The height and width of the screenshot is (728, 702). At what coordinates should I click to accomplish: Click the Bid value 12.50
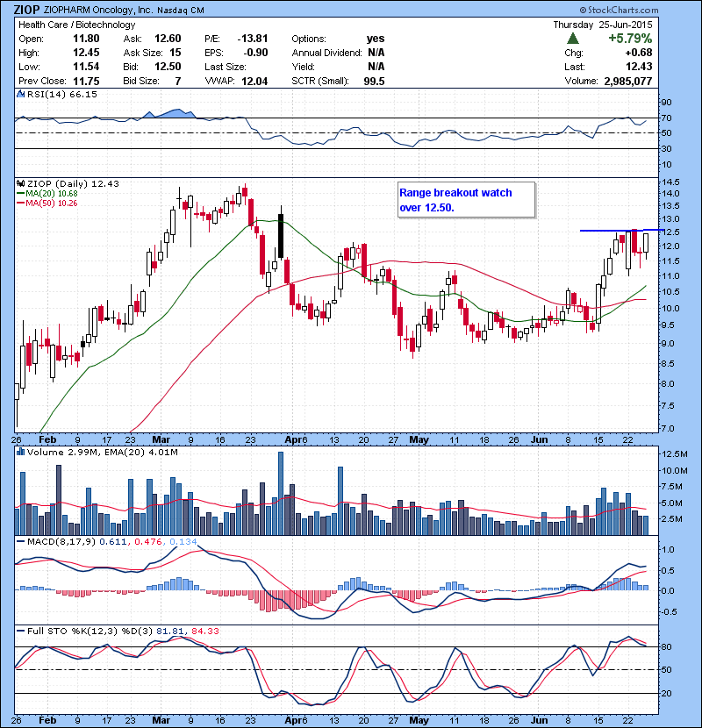(168, 67)
